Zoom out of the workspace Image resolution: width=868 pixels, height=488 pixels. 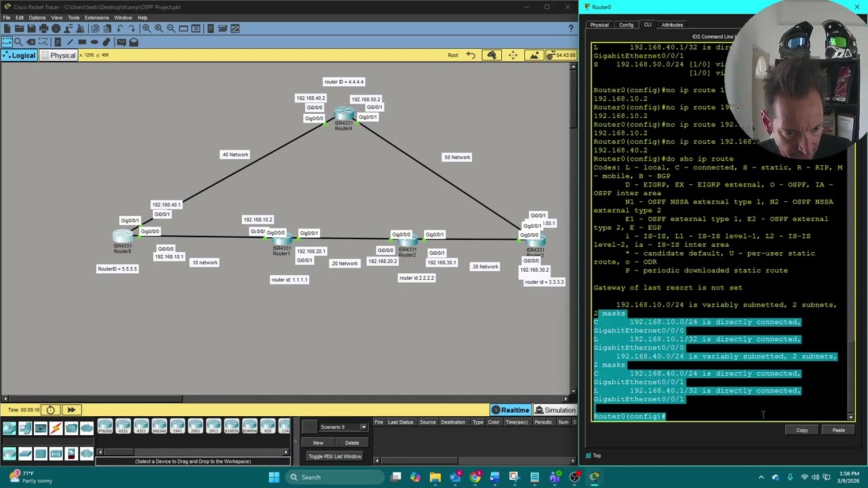(171, 28)
